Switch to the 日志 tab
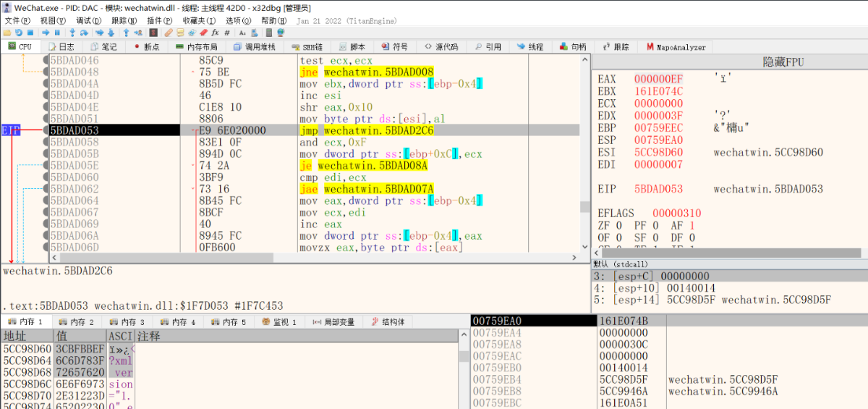 coord(60,46)
